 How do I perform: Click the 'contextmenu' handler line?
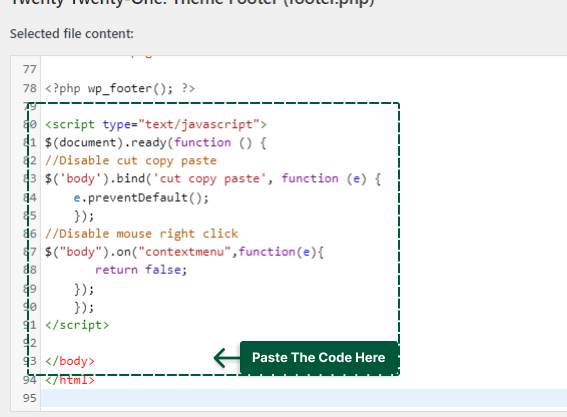[x=184, y=252]
